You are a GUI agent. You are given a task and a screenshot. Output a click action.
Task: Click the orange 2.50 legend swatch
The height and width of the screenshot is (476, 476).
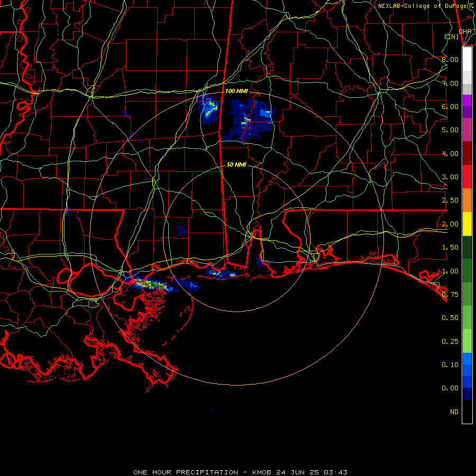point(467,200)
